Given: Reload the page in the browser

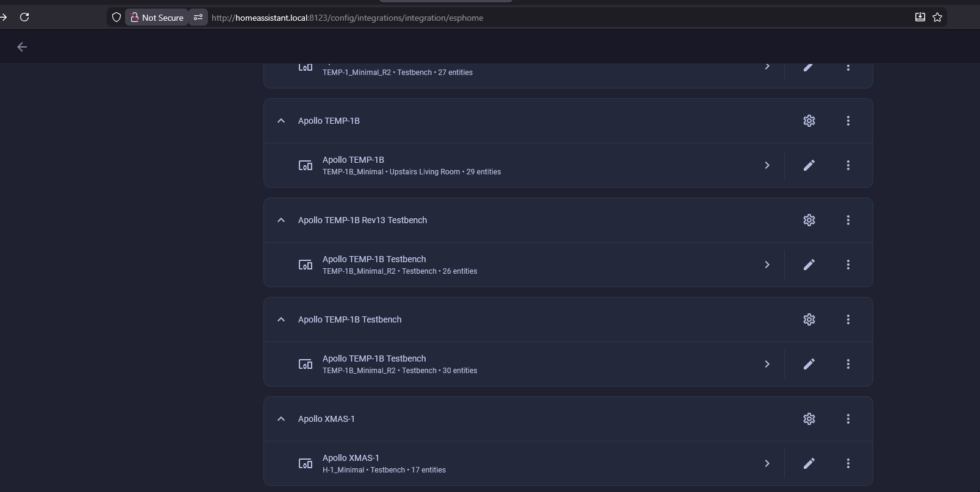Looking at the screenshot, I should [24, 17].
